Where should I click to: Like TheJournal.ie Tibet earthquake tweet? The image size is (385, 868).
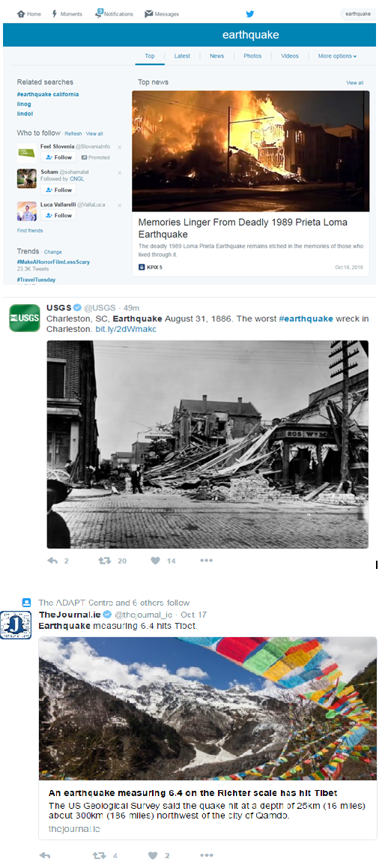pos(153,855)
